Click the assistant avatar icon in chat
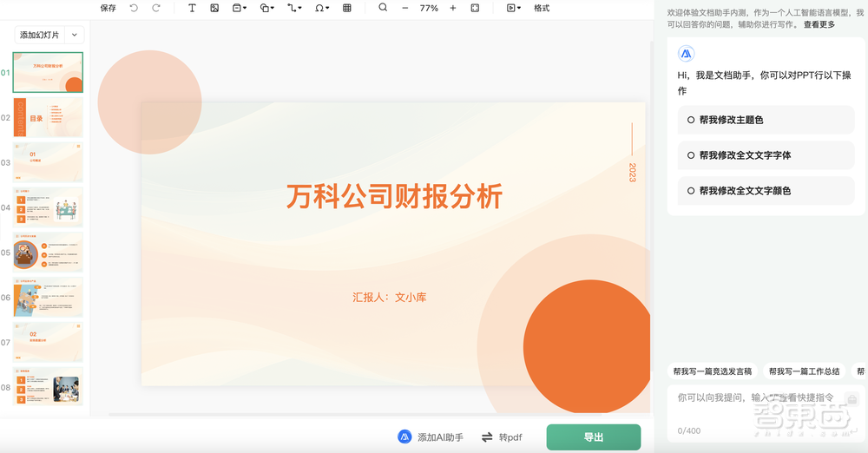868x453 pixels. [x=686, y=54]
